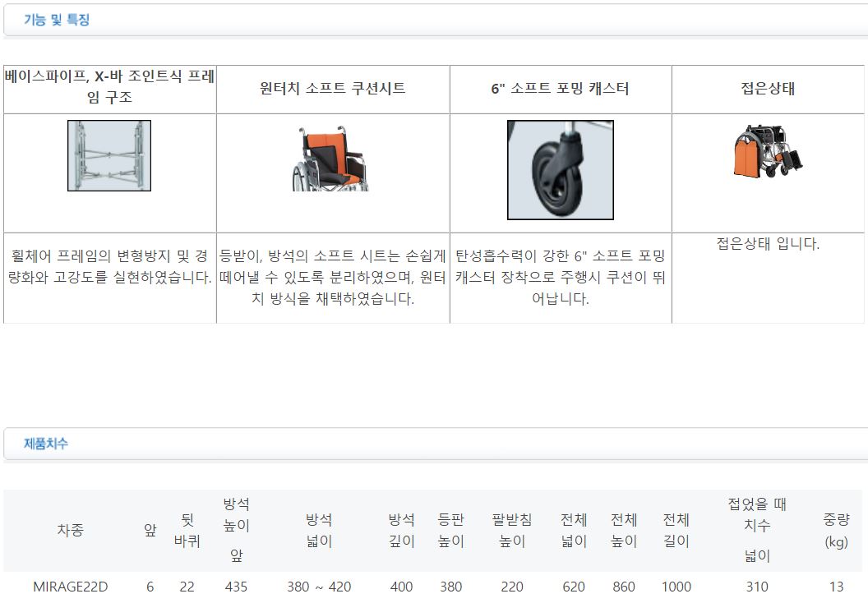Click the 접었을 때 치수 column header

click(x=757, y=515)
